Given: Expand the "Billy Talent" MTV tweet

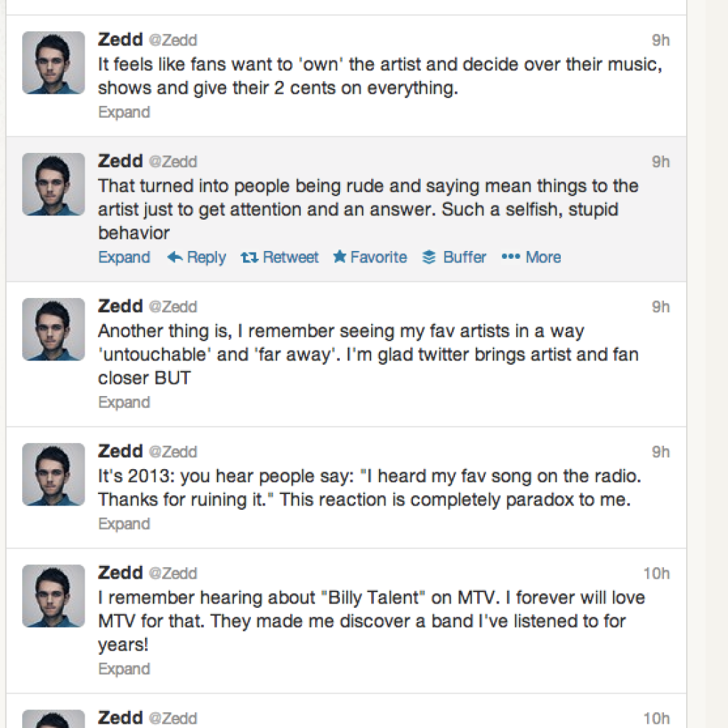Looking at the screenshot, I should coord(124,669).
